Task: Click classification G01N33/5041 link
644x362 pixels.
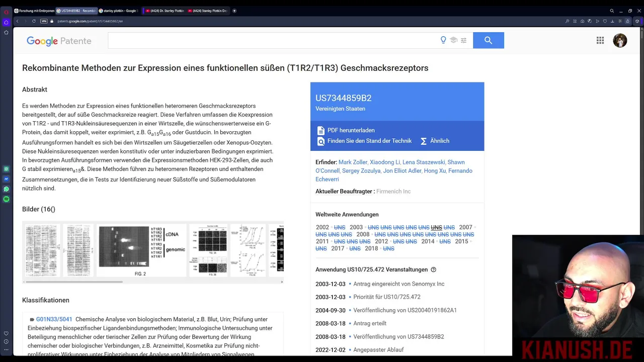Action: (x=54, y=319)
